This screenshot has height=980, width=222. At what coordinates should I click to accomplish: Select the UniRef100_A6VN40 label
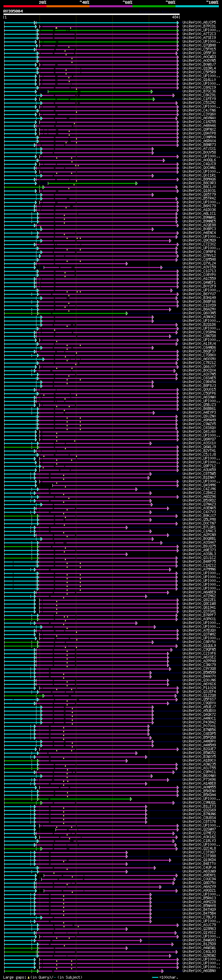pyautogui.click(x=199, y=118)
